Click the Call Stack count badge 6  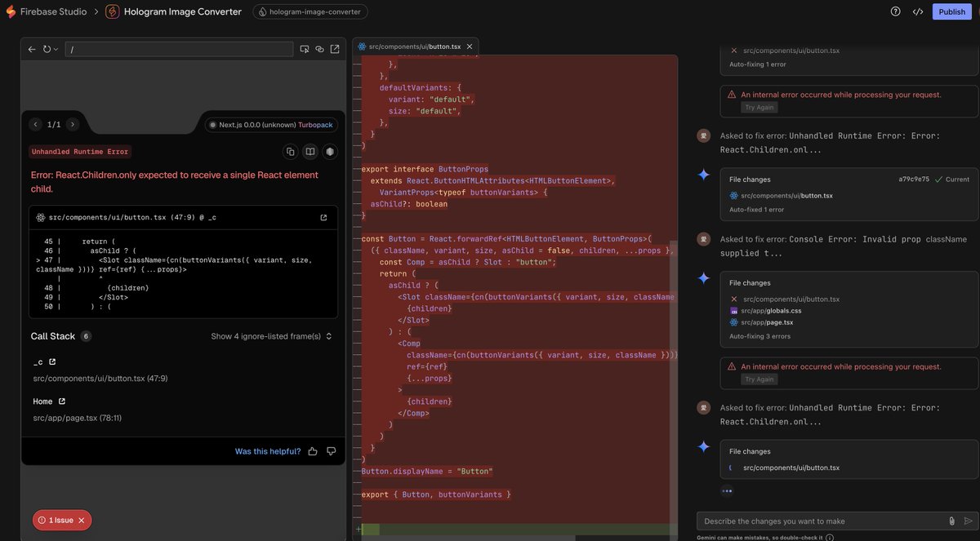click(x=86, y=336)
